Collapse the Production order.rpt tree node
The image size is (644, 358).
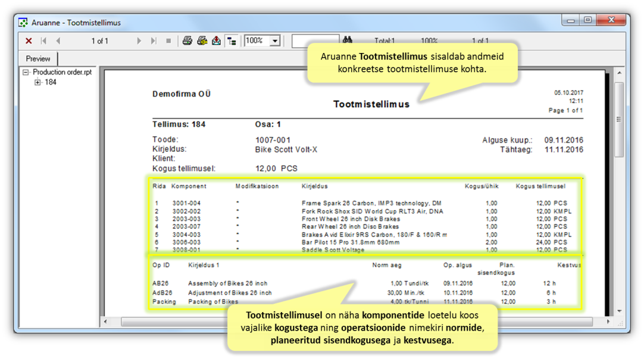tap(26, 72)
